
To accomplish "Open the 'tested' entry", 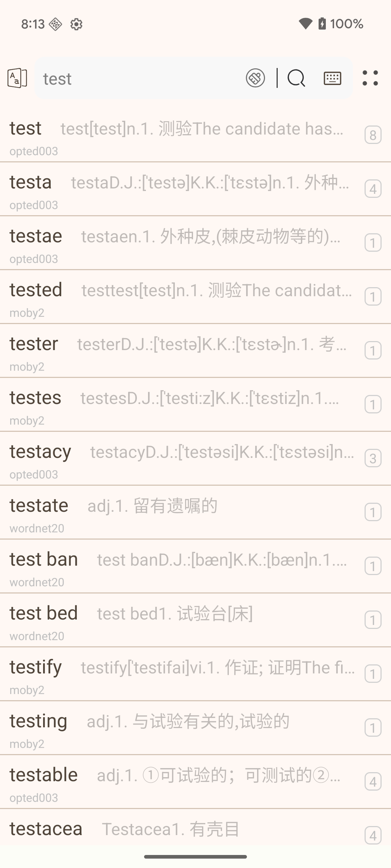I will (195, 297).
